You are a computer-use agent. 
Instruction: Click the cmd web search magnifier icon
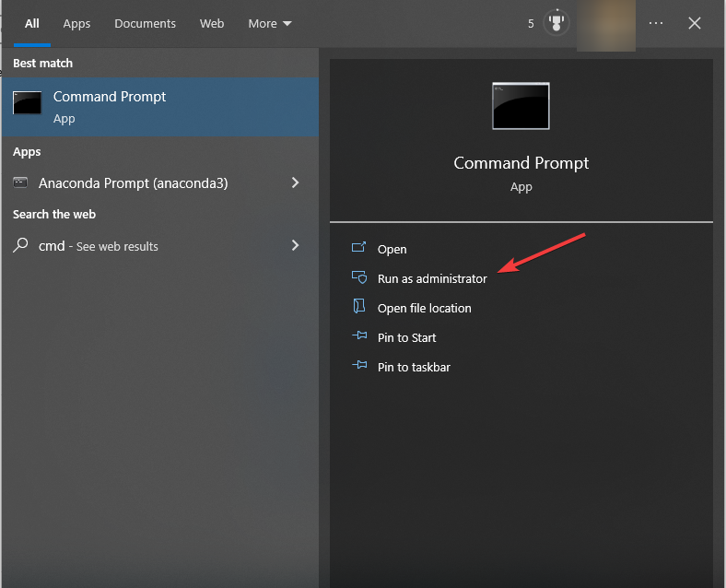pos(20,246)
